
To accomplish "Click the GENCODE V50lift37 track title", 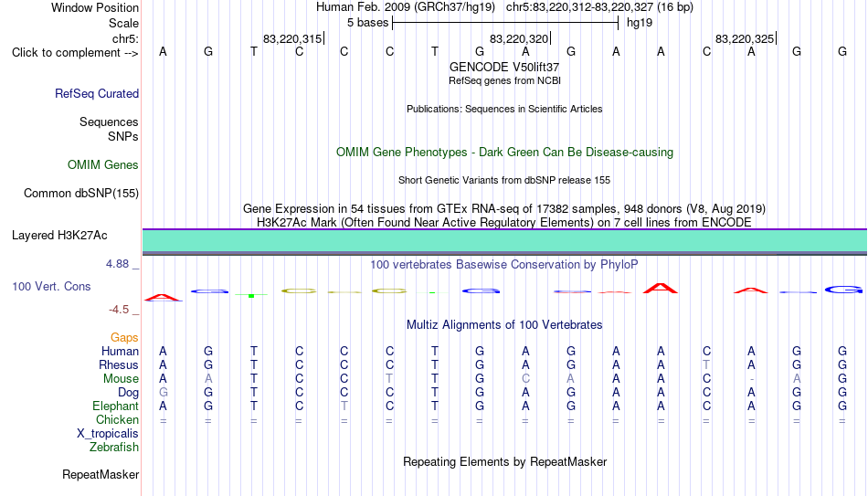I will tap(504, 67).
